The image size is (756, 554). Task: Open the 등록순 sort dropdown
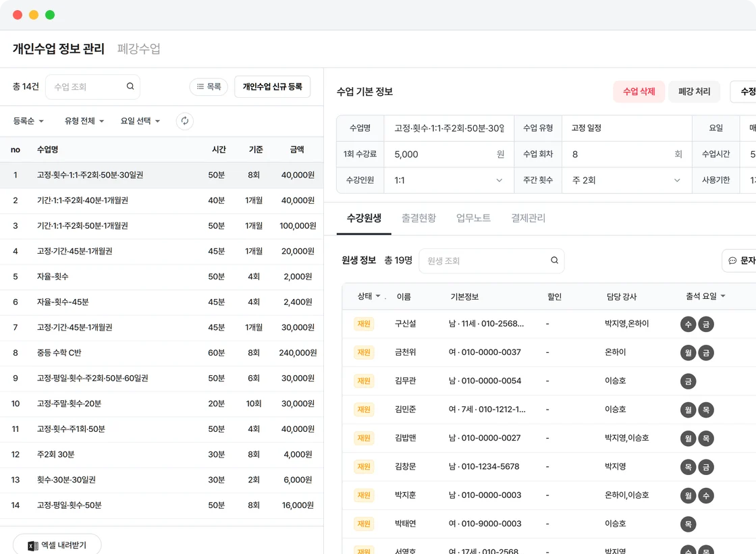28,121
